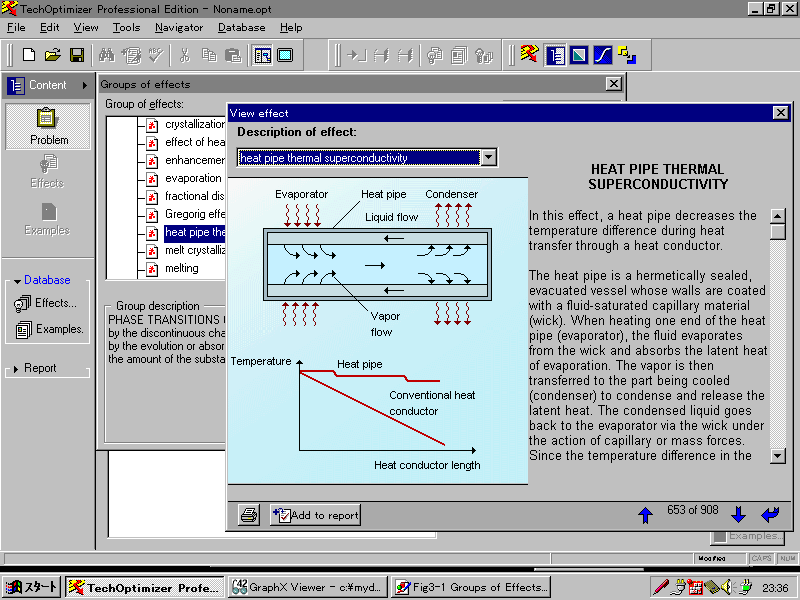Image resolution: width=800 pixels, height=600 pixels.
Task: Toggle the cyan full-screen view toolbar button
Action: [285, 55]
